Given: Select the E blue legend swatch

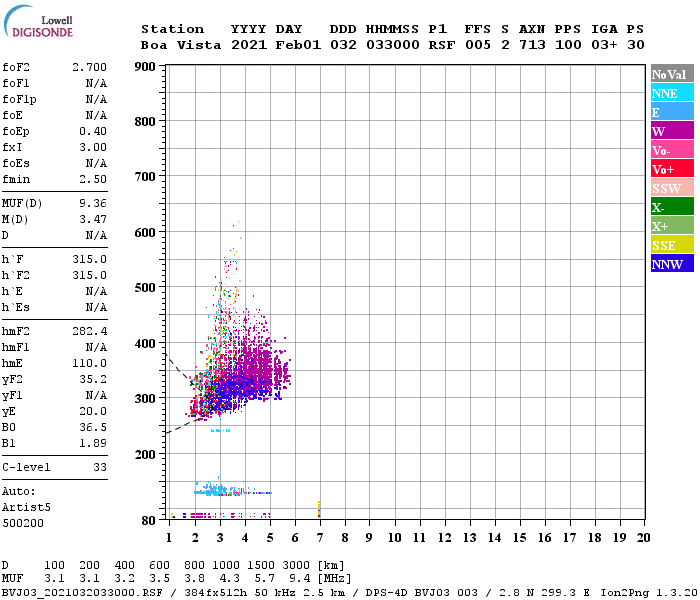Looking at the screenshot, I should [x=672, y=112].
